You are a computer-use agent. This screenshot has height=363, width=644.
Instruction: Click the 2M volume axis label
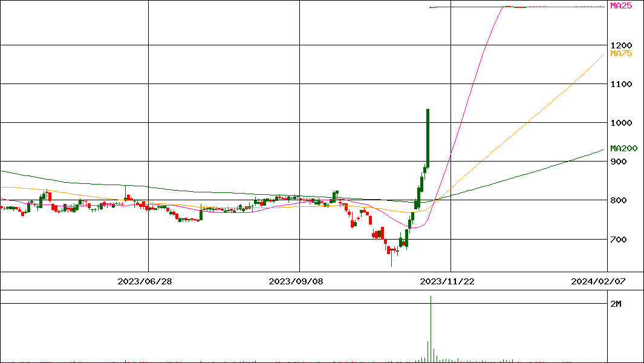tap(616, 304)
